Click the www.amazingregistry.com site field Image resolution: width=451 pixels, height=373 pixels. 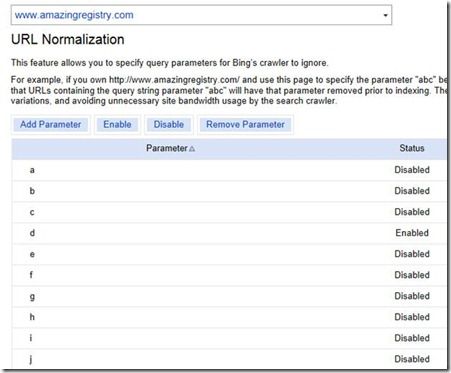[201, 15]
